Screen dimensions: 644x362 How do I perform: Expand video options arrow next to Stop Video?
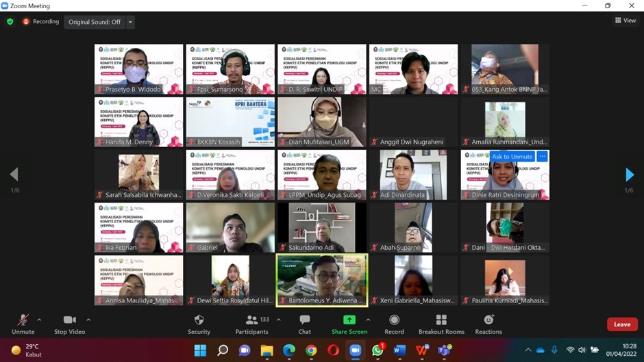(x=88, y=320)
